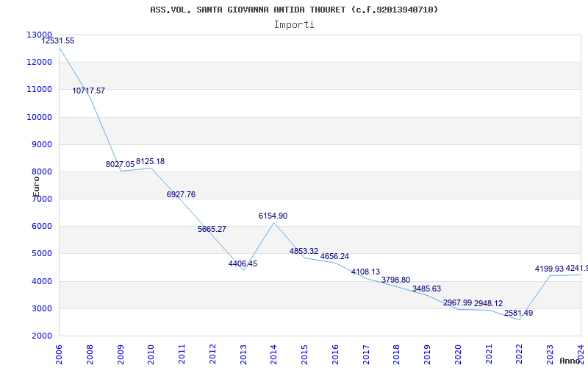The image size is (588, 368).
Task: Select the 8125.18 data label
Action: (x=150, y=161)
